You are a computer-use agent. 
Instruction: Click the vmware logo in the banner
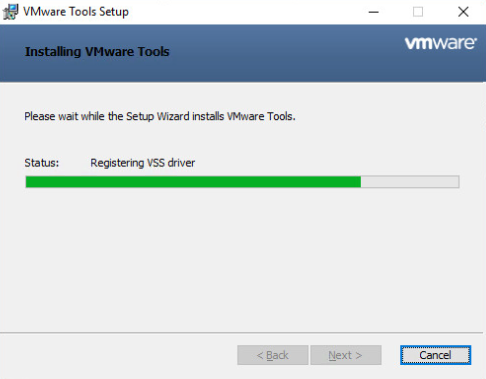[x=441, y=43]
